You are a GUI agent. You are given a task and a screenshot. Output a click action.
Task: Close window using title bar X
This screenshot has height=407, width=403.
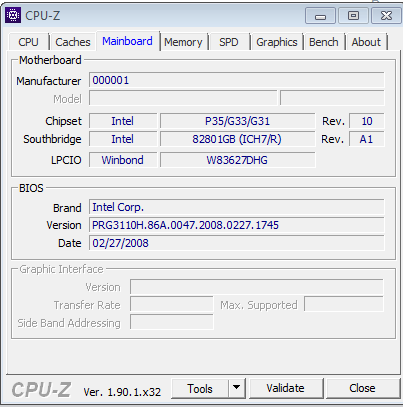coord(386,16)
